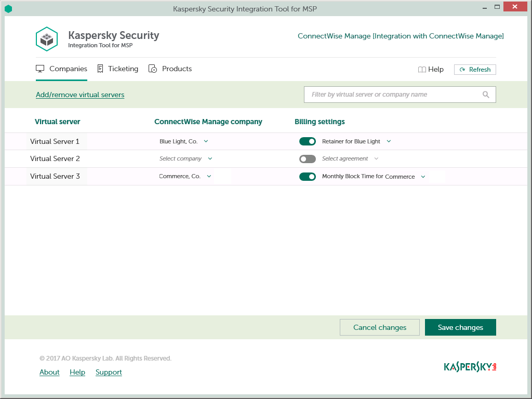Click the open-book Help icon

tap(422, 70)
